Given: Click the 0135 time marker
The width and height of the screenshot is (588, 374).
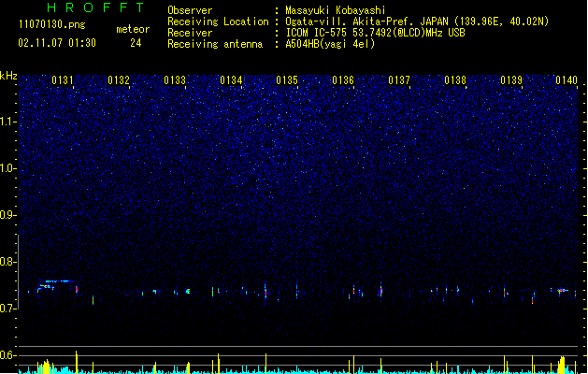Looking at the screenshot, I should point(287,80).
